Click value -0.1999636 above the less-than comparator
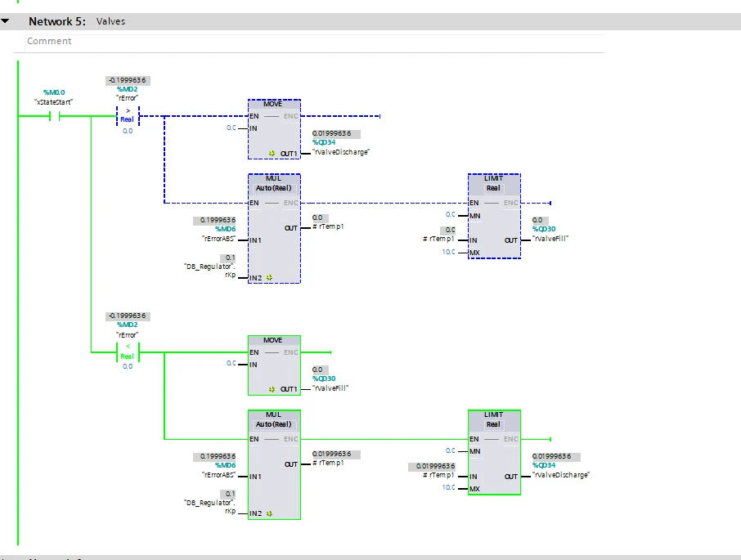 point(128,316)
